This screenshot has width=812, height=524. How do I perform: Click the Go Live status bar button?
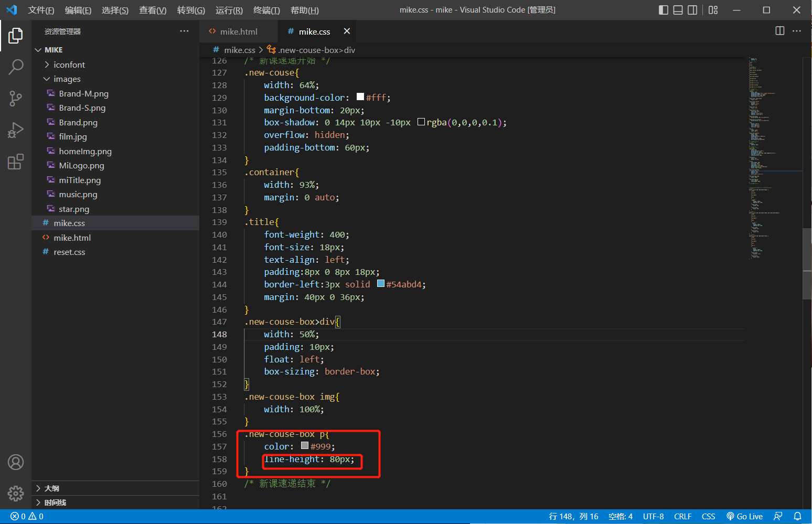(x=744, y=517)
